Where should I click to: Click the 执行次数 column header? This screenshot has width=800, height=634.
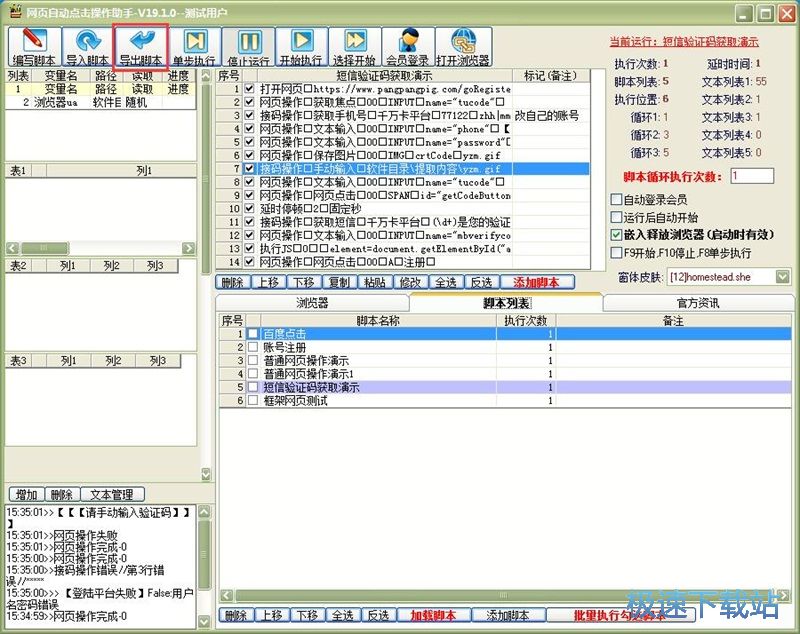[x=526, y=320]
